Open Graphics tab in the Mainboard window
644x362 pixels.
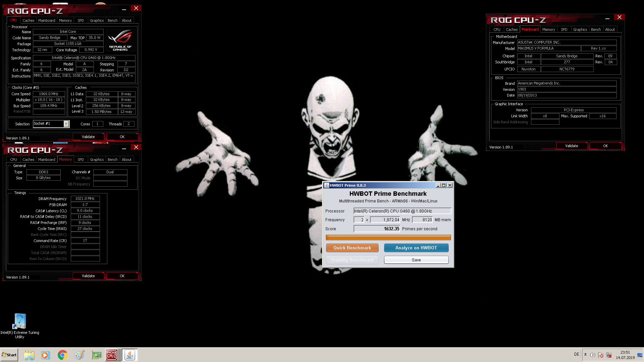point(580,29)
